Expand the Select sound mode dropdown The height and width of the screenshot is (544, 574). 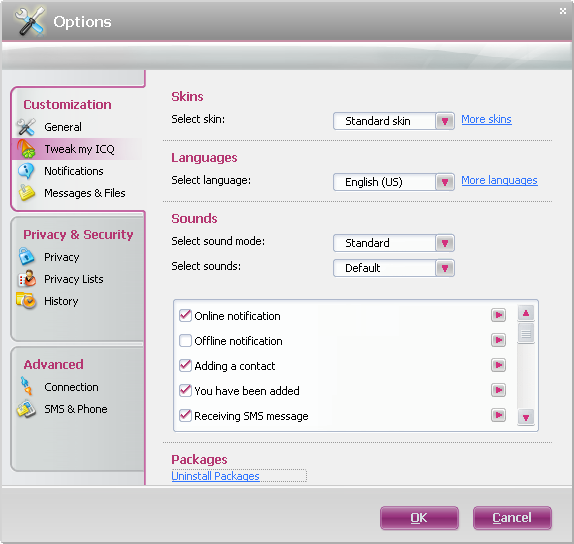445,243
